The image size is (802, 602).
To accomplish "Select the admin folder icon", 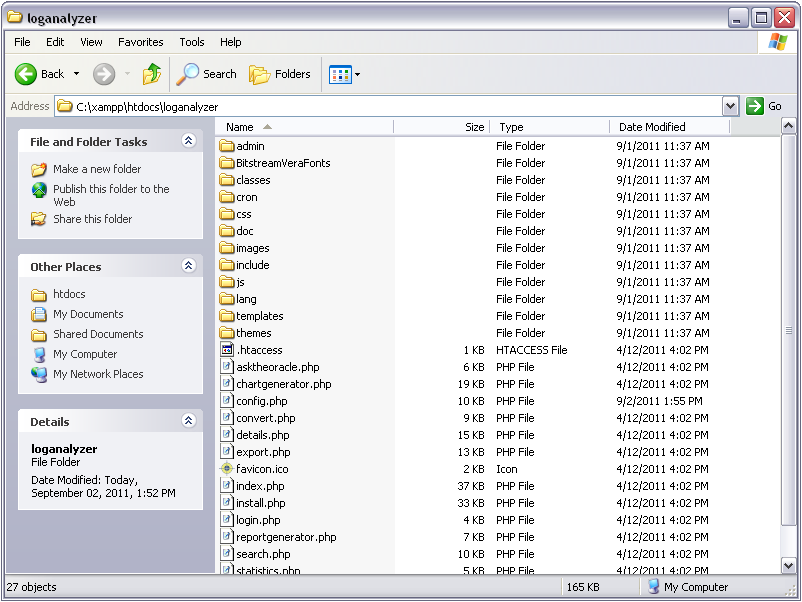I will 227,146.
